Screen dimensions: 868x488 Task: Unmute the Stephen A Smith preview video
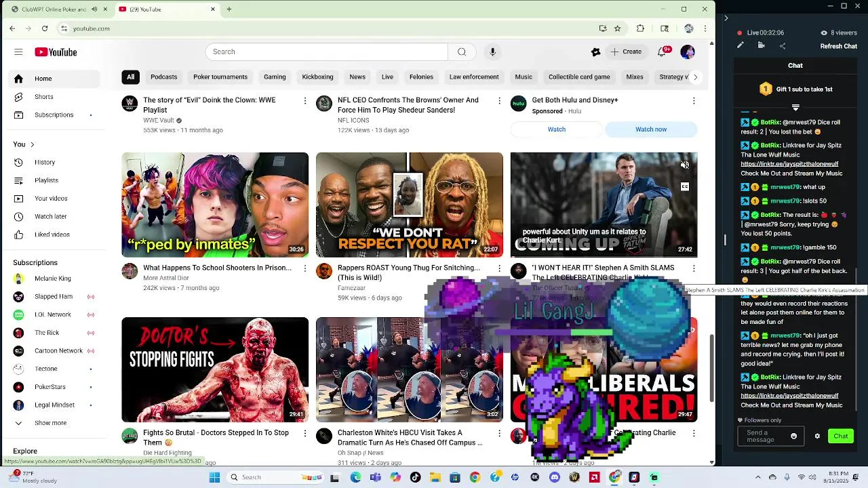click(x=685, y=165)
